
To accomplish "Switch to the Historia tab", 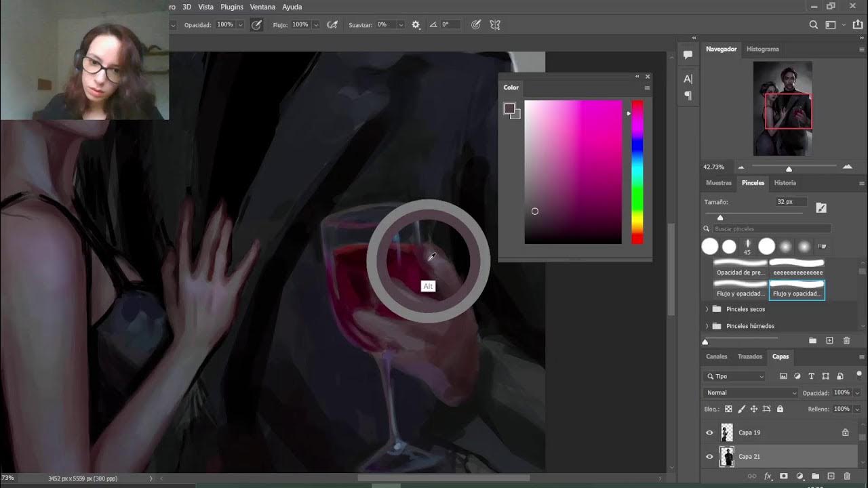I will click(785, 183).
